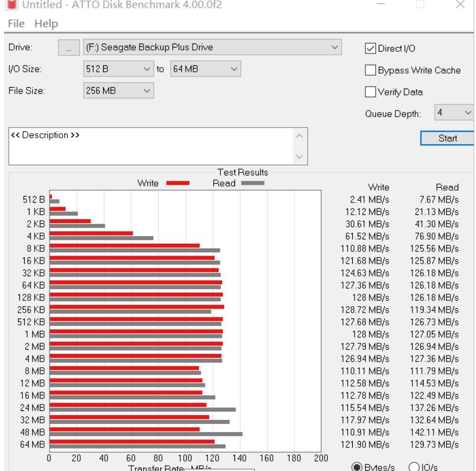The image size is (476, 471).
Task: Enable Bypass Write Cache checkbox
Action: pos(371,70)
